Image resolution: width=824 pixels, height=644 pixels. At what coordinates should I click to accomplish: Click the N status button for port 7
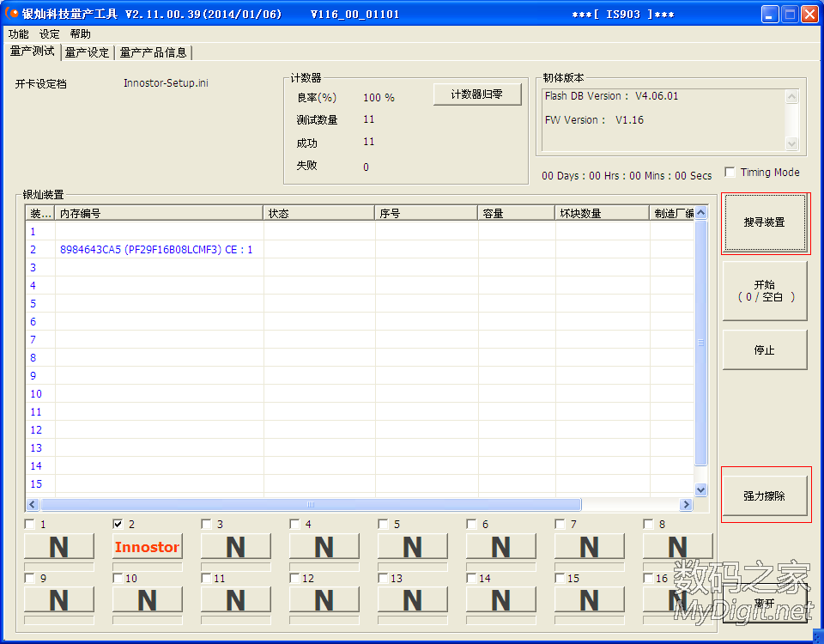click(x=589, y=547)
